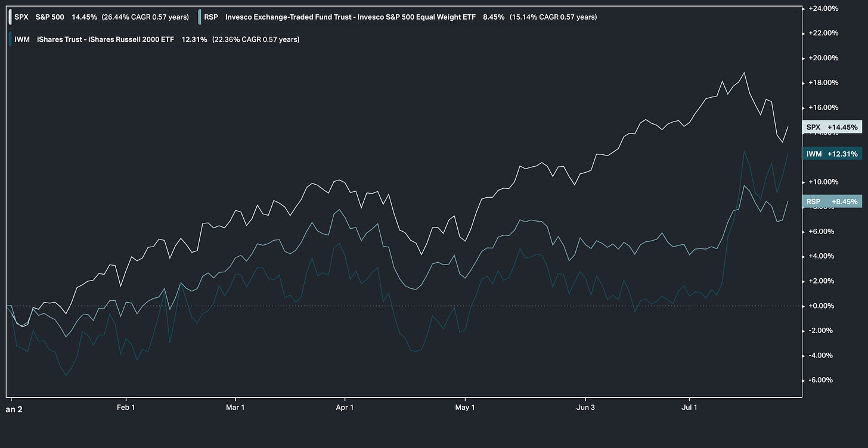
Task: Click the May 1 date axis label
Action: (465, 408)
